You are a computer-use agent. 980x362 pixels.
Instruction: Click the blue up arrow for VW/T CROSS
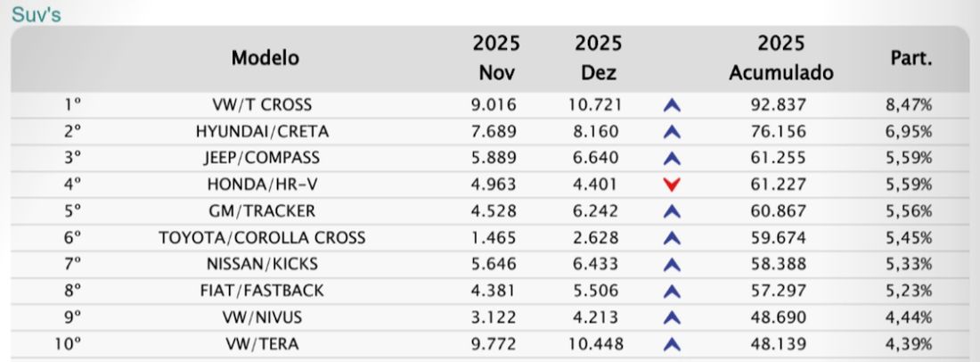pos(672,106)
